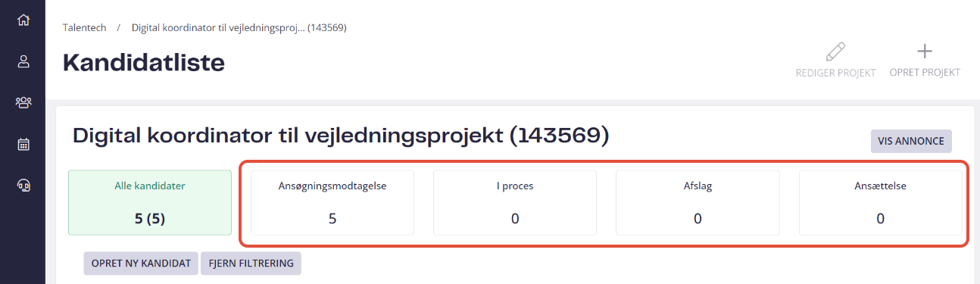Select the Alle kandidater filter tile
This screenshot has width=980, height=284.
coord(150,202)
